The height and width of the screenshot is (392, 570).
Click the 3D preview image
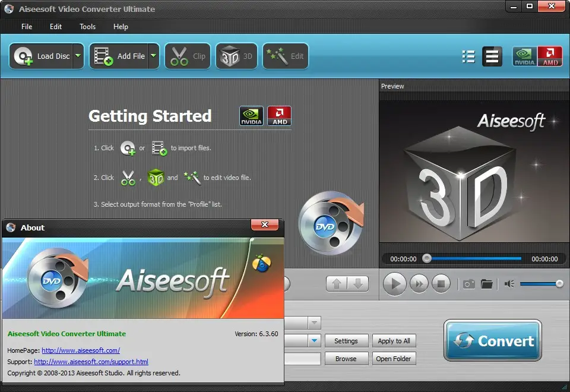[x=474, y=172]
